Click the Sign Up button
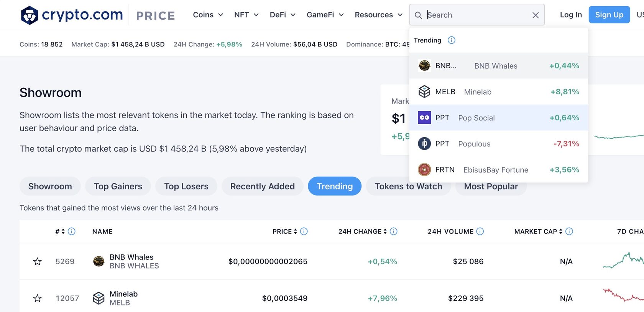Image resolution: width=644 pixels, height=312 pixels. (609, 15)
